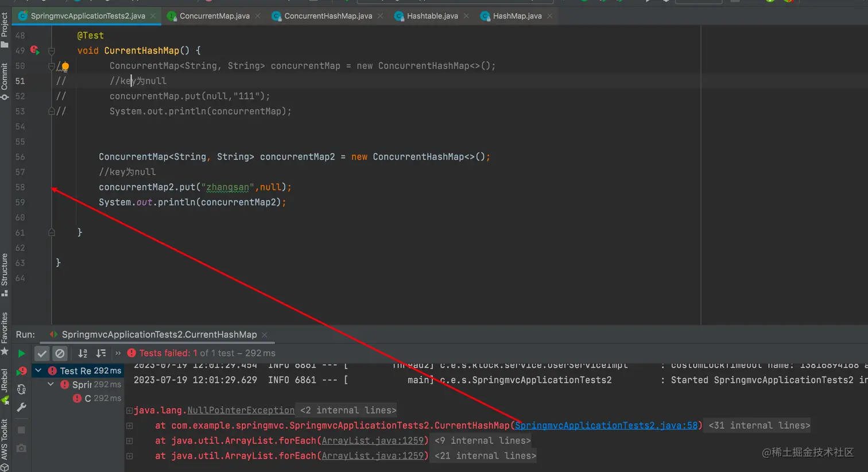Image resolution: width=868 pixels, height=472 pixels.
Task: Open the Commit tool window
Action: (x=5, y=80)
